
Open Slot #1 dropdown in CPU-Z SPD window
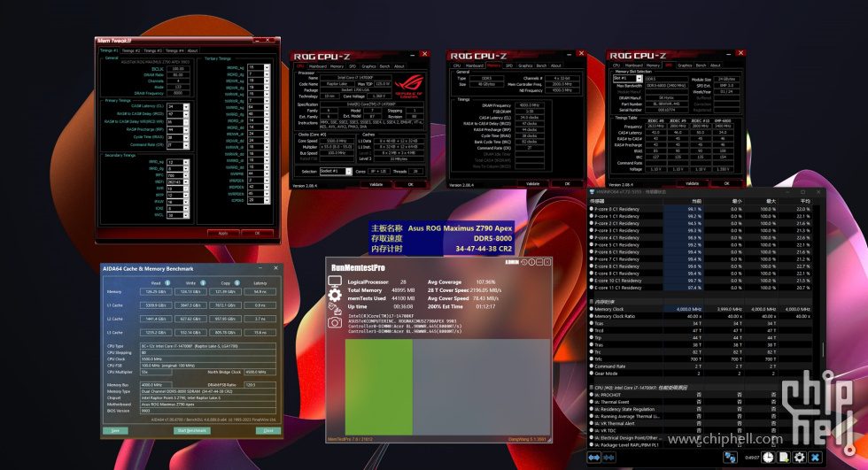pos(639,79)
